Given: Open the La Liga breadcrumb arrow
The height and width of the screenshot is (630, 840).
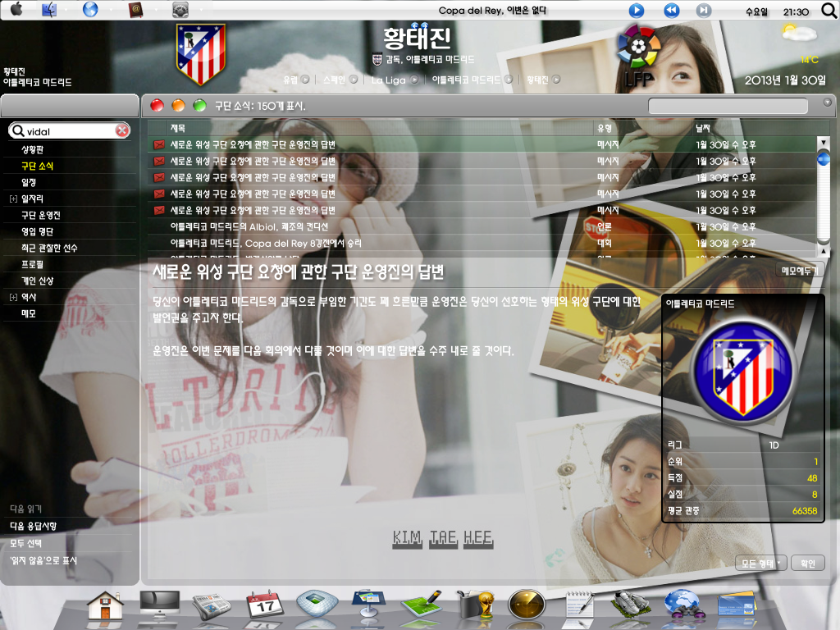Looking at the screenshot, I should [414, 80].
